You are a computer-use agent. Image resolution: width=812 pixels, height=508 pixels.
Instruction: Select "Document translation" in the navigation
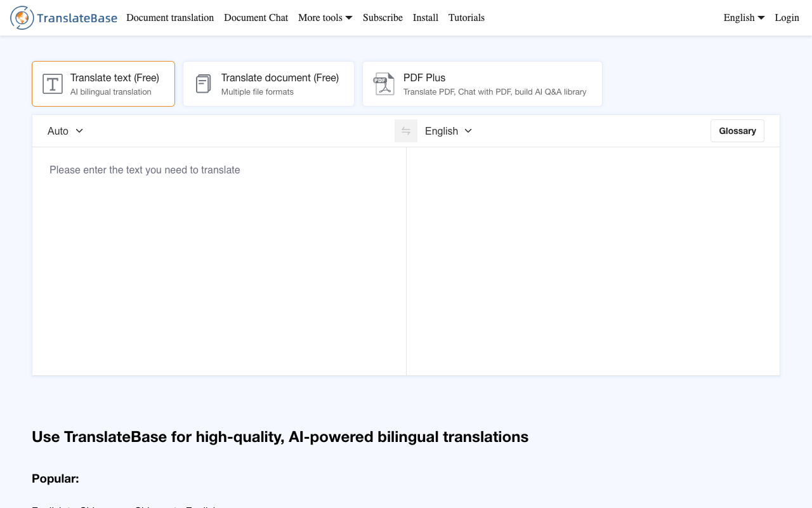pyautogui.click(x=169, y=18)
